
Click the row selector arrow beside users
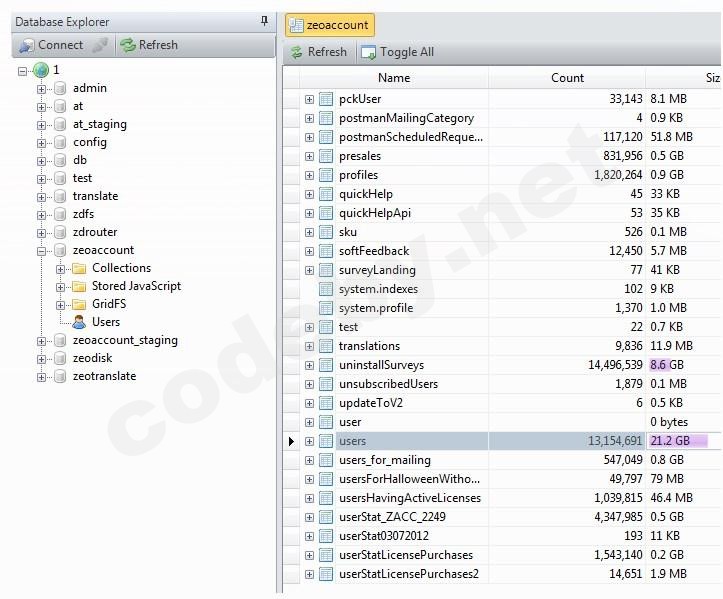[x=291, y=441]
